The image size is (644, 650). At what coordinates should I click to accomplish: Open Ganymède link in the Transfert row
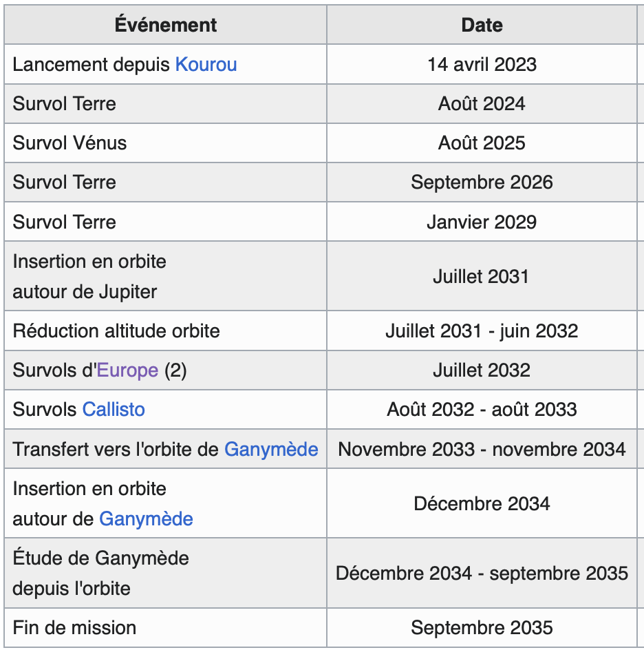tap(271, 450)
